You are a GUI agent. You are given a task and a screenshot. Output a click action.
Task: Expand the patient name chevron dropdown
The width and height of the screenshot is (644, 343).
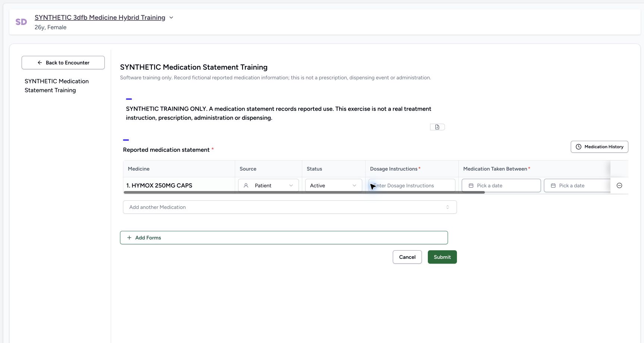click(171, 18)
